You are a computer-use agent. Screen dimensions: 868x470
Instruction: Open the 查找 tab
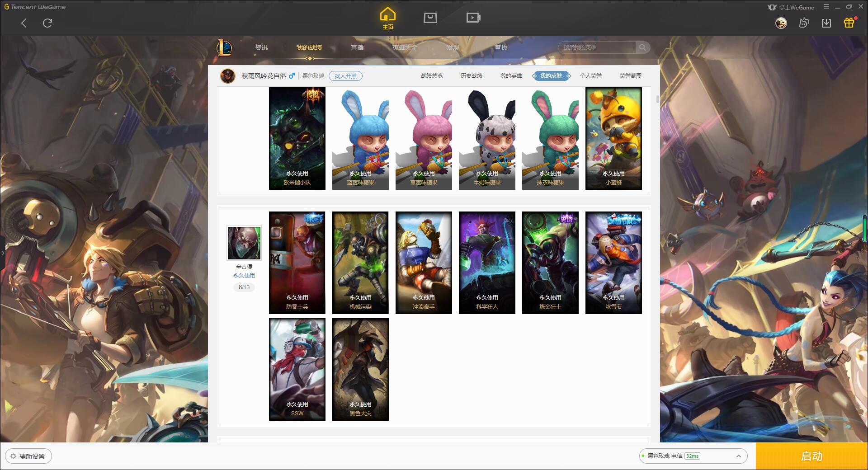coord(501,47)
